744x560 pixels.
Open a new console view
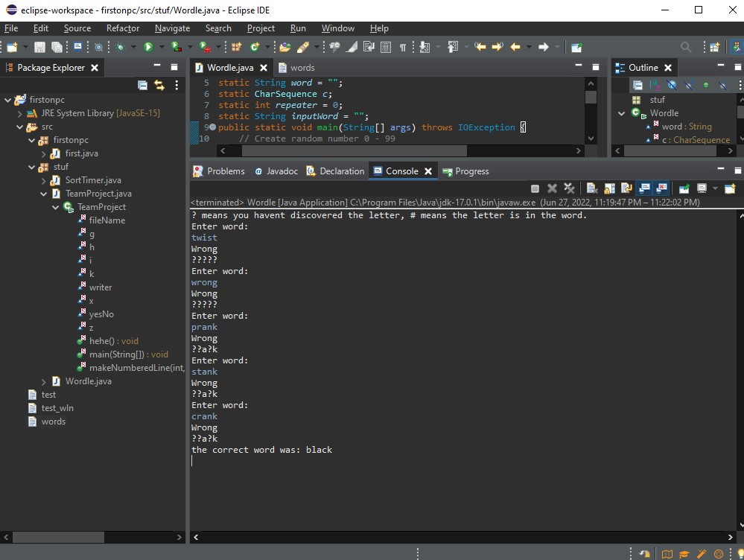[730, 188]
